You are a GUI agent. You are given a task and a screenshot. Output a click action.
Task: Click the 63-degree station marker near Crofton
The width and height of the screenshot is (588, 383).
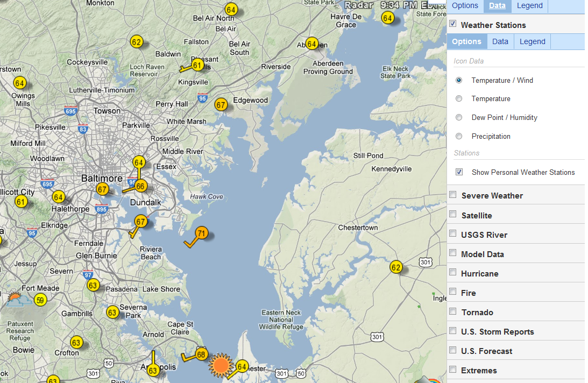click(76, 342)
